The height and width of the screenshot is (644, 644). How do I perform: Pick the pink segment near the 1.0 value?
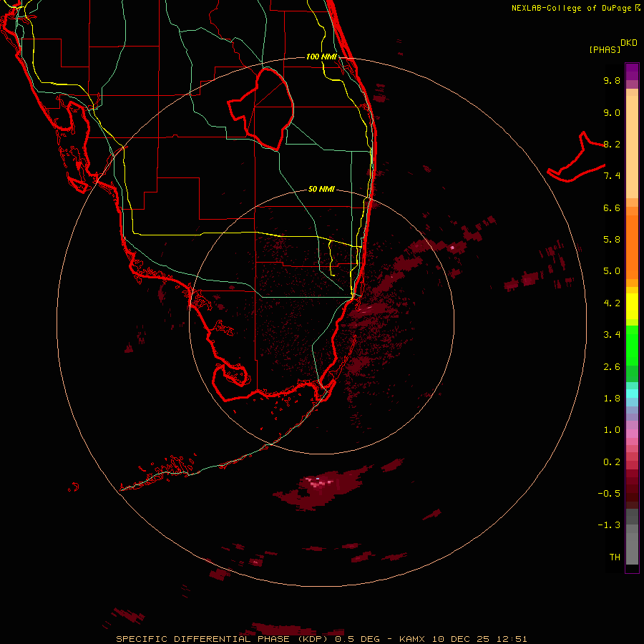tap(632, 434)
